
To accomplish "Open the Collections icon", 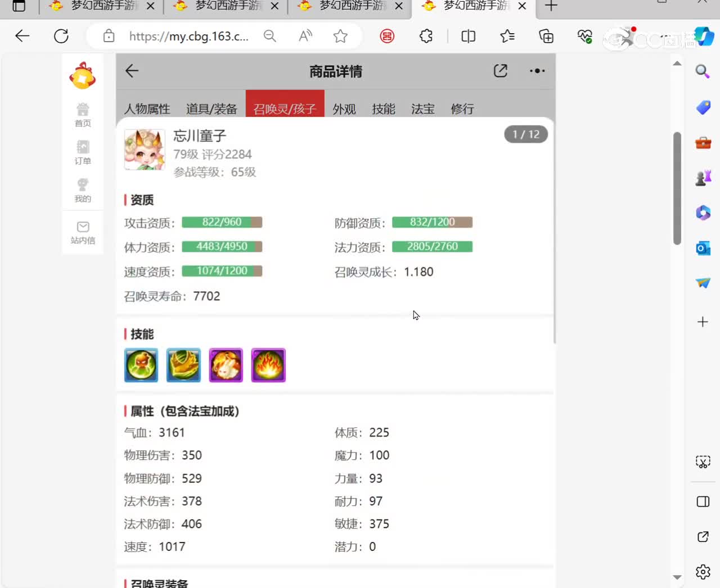I will pyautogui.click(x=546, y=37).
